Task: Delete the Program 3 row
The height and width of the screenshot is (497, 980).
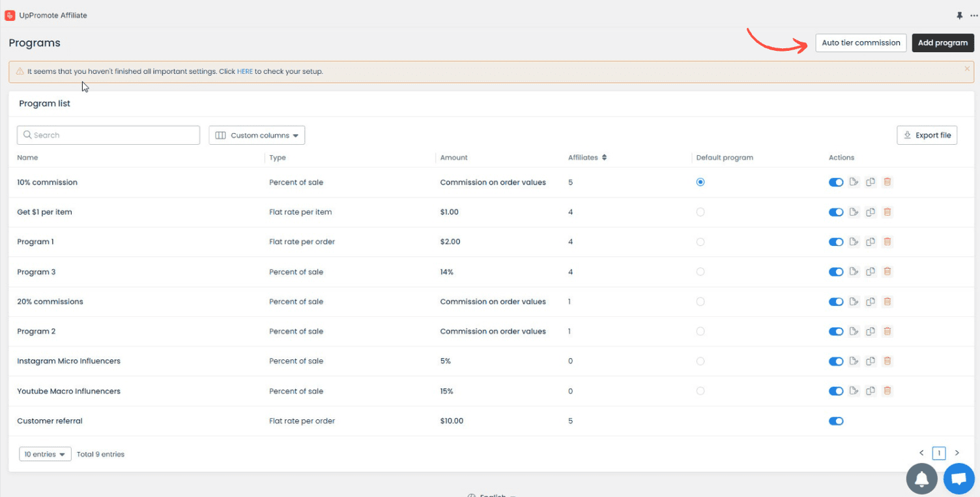Action: coord(887,271)
